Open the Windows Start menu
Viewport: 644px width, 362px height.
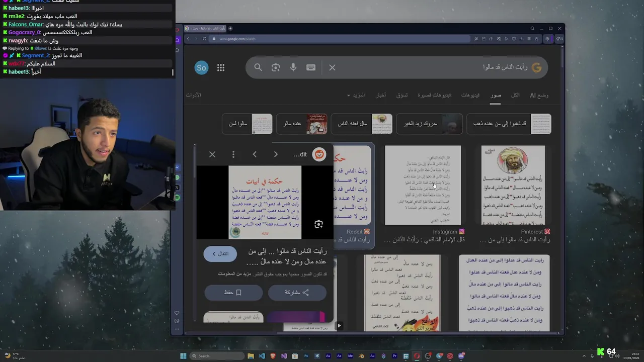[x=183, y=356]
